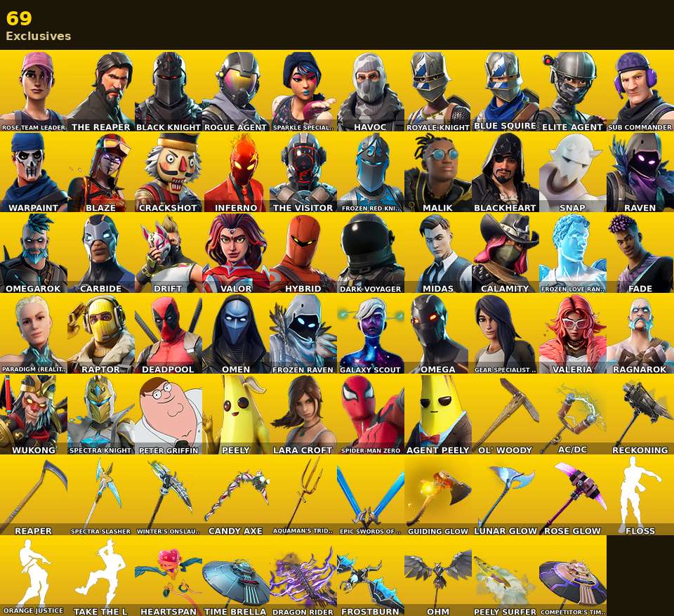Select the Peely banana skin
The height and width of the screenshot is (616, 674).
[x=236, y=414]
